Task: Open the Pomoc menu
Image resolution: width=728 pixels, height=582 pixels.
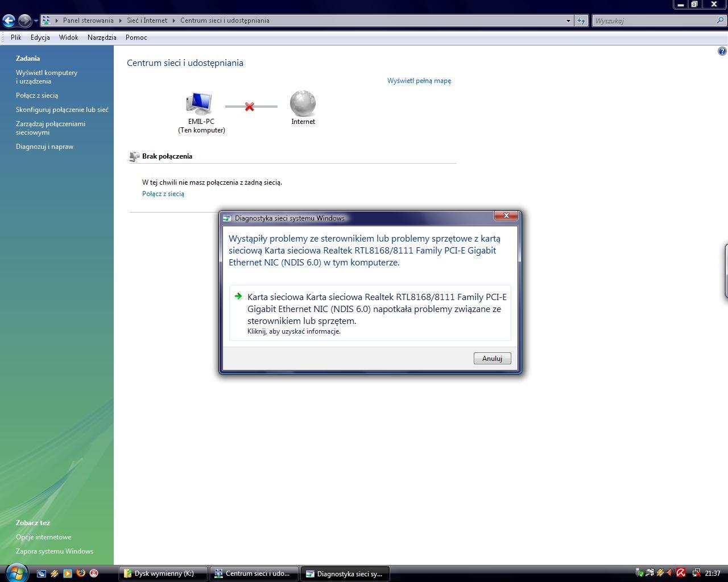Action: 136,38
